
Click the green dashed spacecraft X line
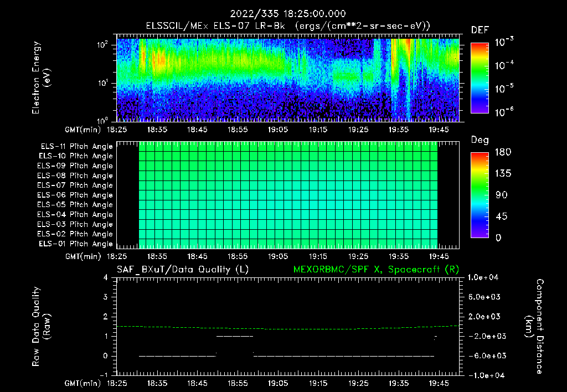tap(288, 328)
